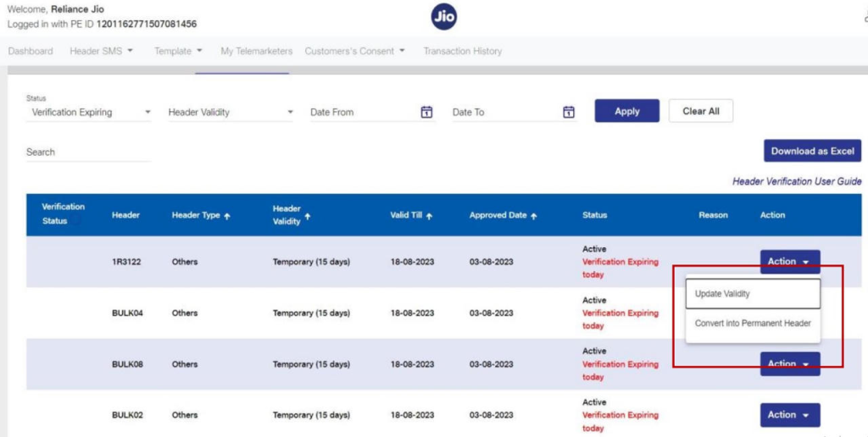The image size is (868, 437).
Task: Open the Dashboard menu item
Action: (x=31, y=51)
